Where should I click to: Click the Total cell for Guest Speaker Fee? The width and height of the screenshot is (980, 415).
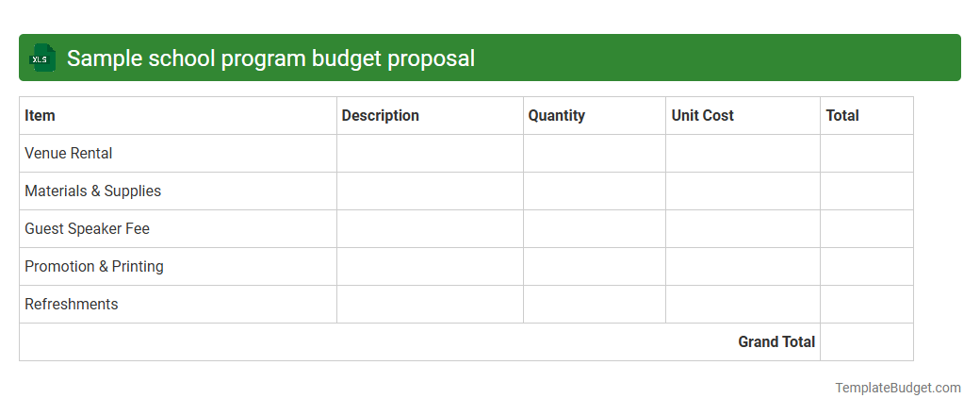tap(867, 228)
